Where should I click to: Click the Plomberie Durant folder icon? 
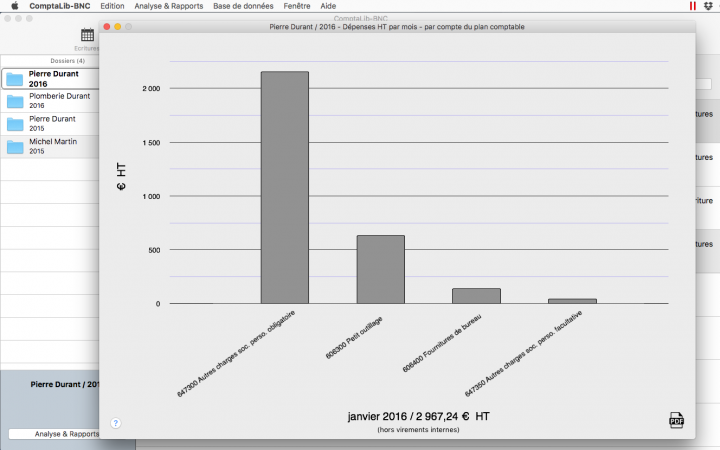point(15,101)
